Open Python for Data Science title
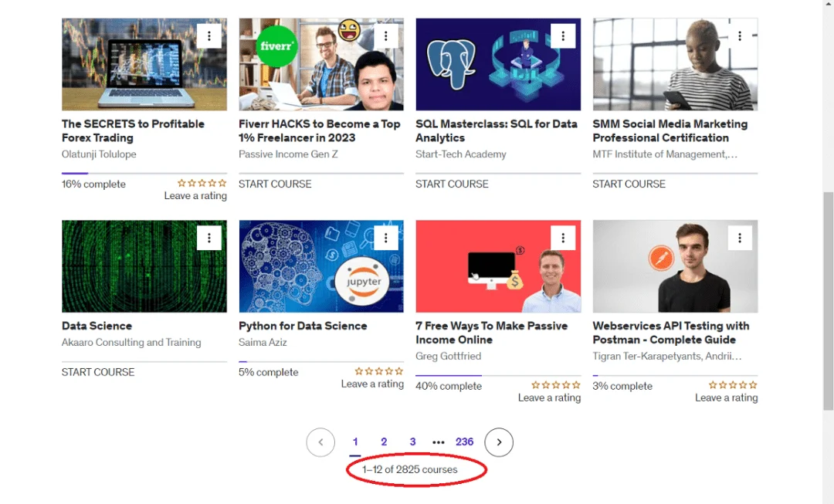 click(303, 326)
